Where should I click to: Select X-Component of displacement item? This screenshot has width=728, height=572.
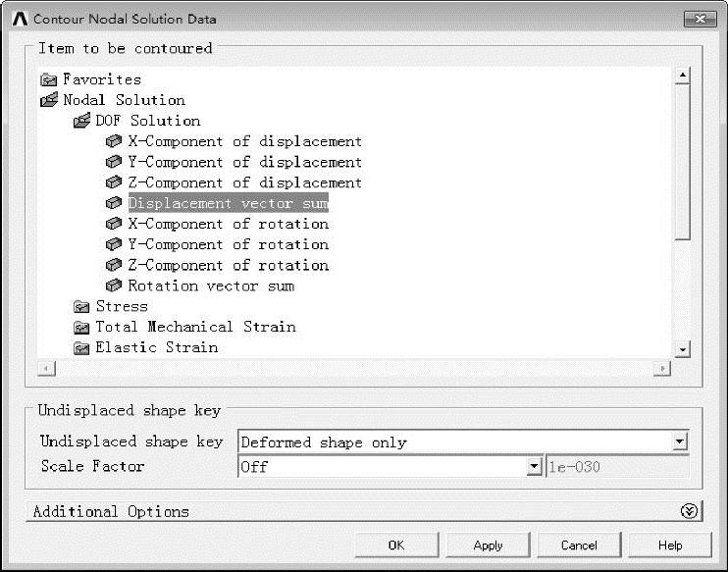(x=244, y=141)
